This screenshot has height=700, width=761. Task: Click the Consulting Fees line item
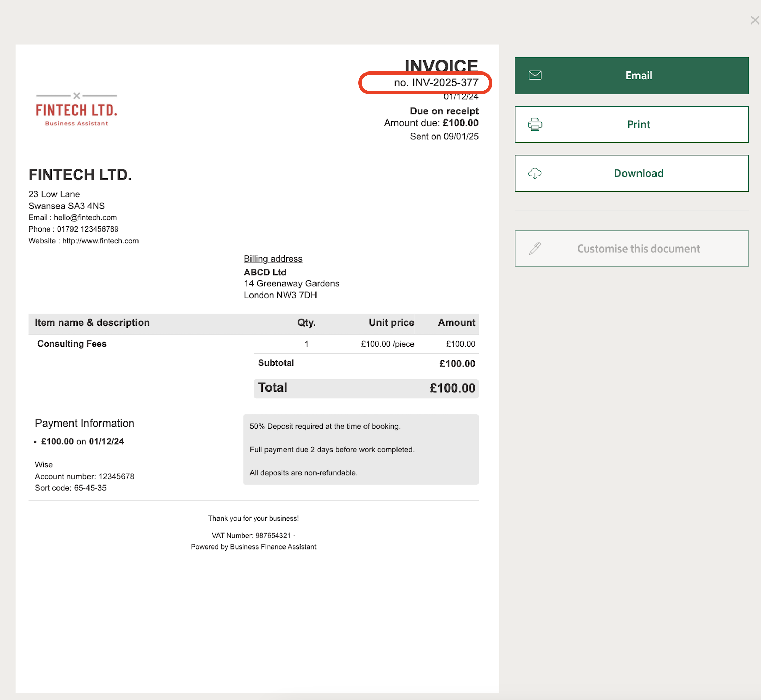tap(71, 344)
